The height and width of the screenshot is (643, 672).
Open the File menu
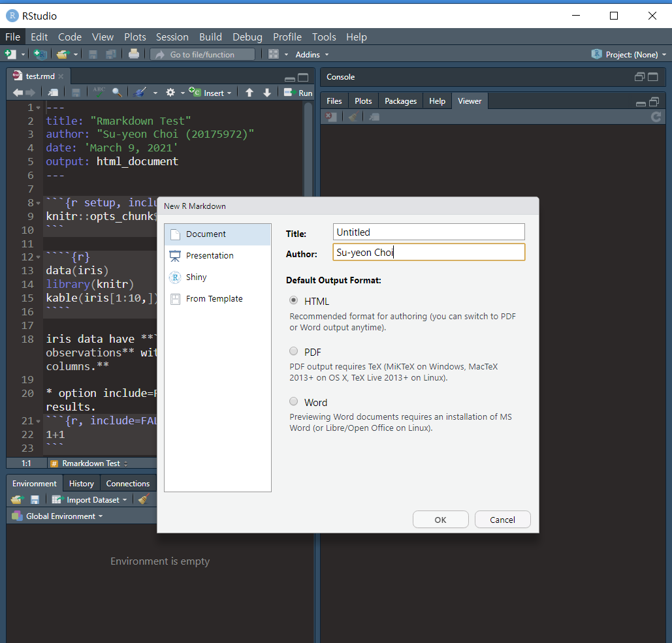[13, 37]
